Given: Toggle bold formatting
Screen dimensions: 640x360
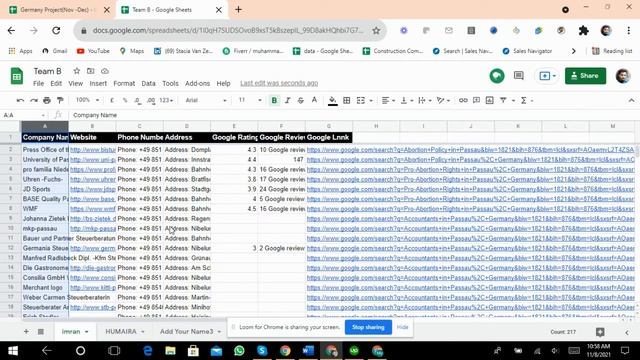Looking at the screenshot, I should pyautogui.click(x=274, y=100).
